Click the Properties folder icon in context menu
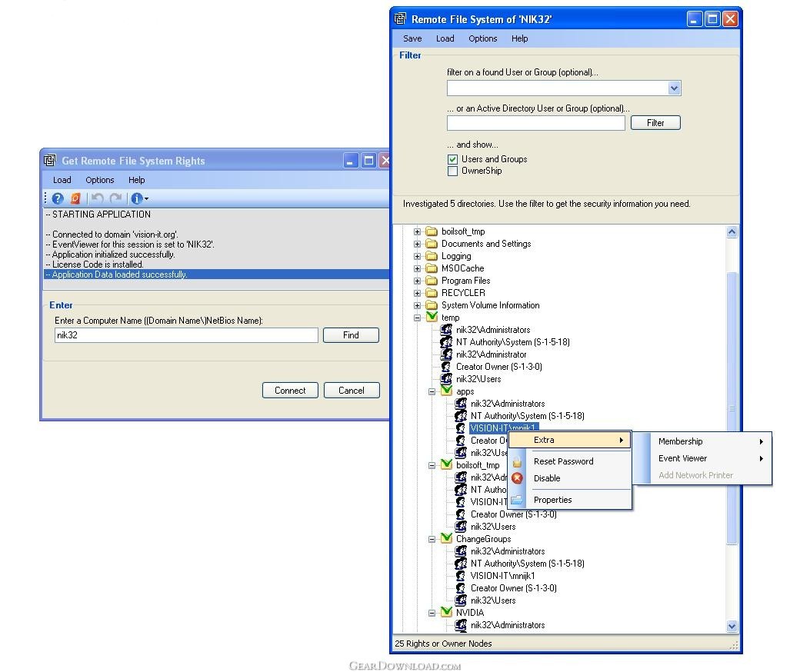This screenshot has width=810, height=672. point(517,500)
